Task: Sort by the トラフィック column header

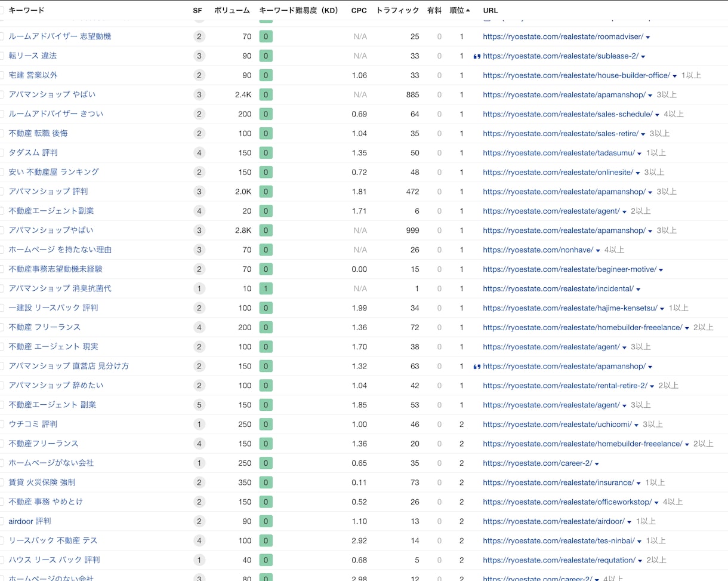Action: point(397,10)
